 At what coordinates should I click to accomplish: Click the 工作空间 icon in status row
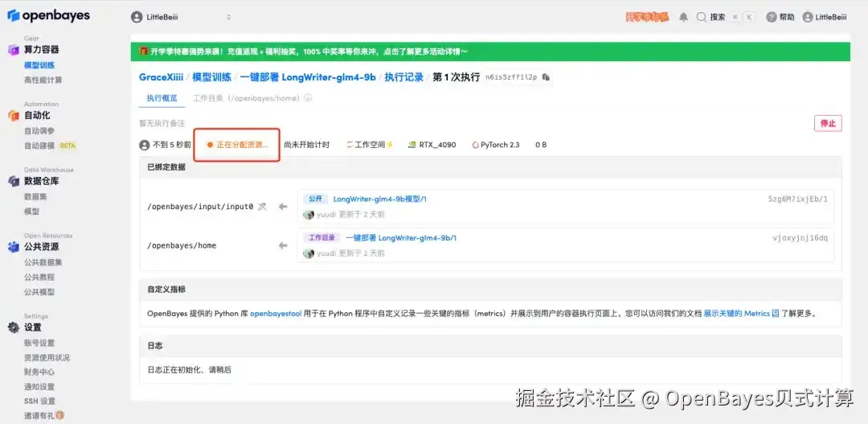pyautogui.click(x=350, y=145)
